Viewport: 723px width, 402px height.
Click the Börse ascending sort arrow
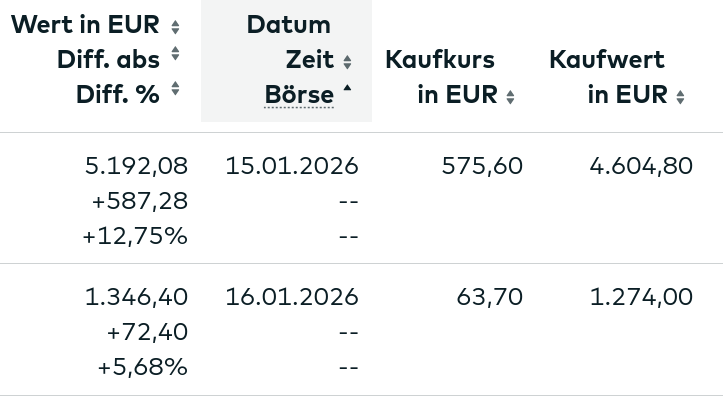(347, 91)
